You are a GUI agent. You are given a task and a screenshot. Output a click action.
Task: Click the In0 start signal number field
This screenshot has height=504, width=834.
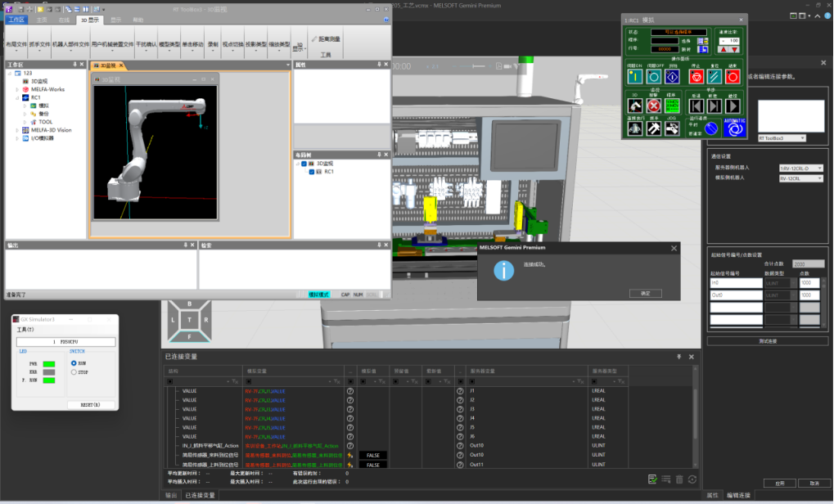pos(736,283)
